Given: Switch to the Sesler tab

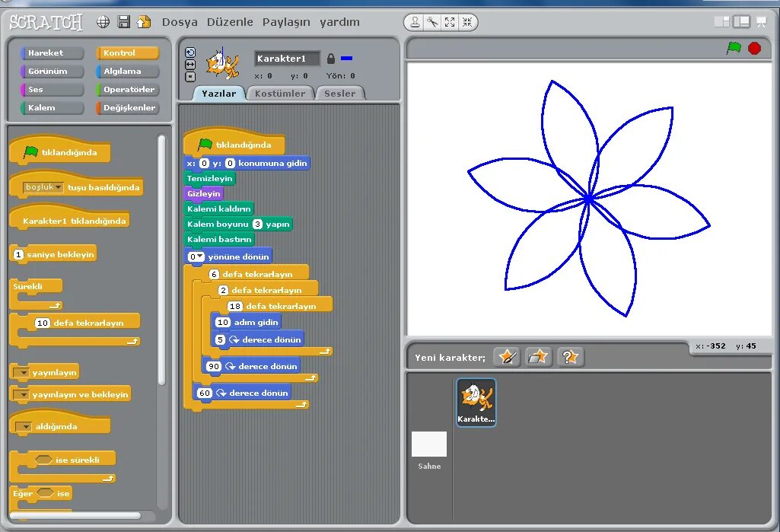Looking at the screenshot, I should [339, 94].
